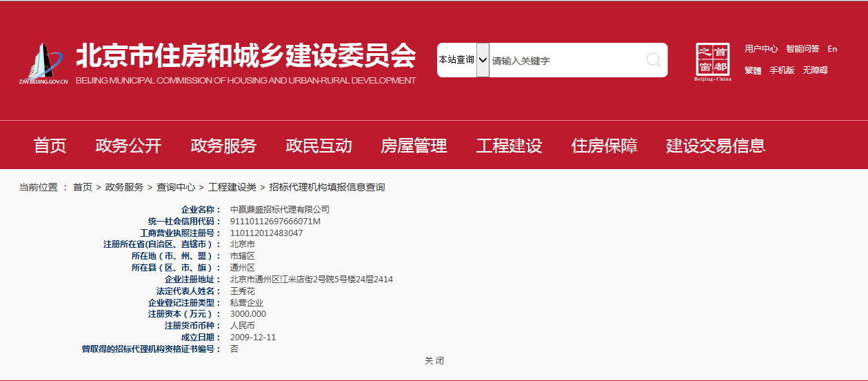This screenshot has height=381, width=868.
Task: Click the 首都之窗 Beijing-China logo
Action: (x=713, y=61)
